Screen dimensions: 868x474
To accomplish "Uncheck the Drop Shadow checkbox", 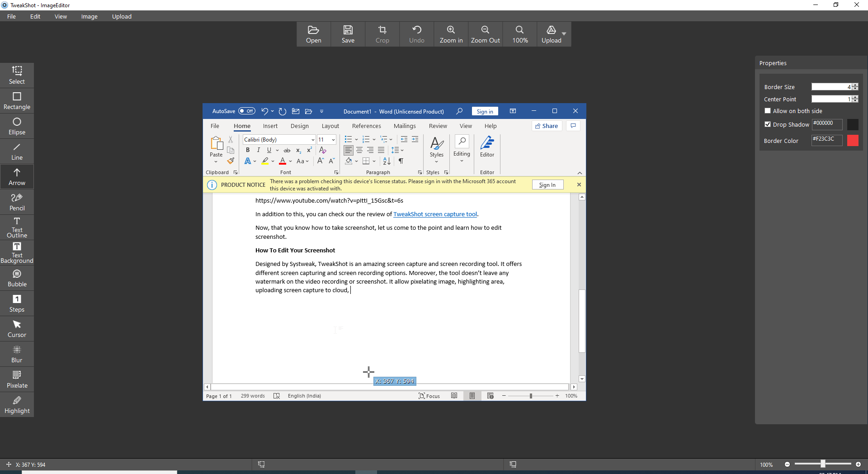I will (x=767, y=124).
